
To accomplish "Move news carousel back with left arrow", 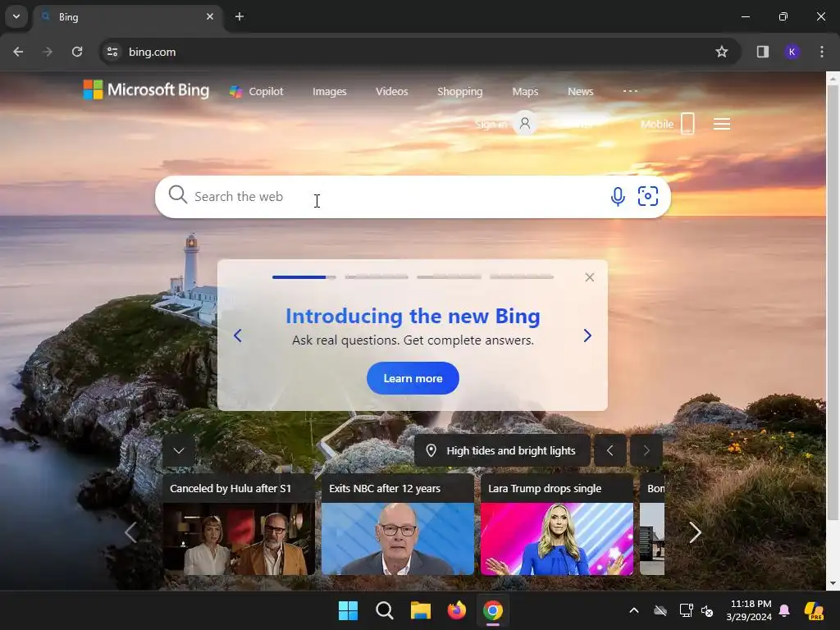I will pos(130,532).
